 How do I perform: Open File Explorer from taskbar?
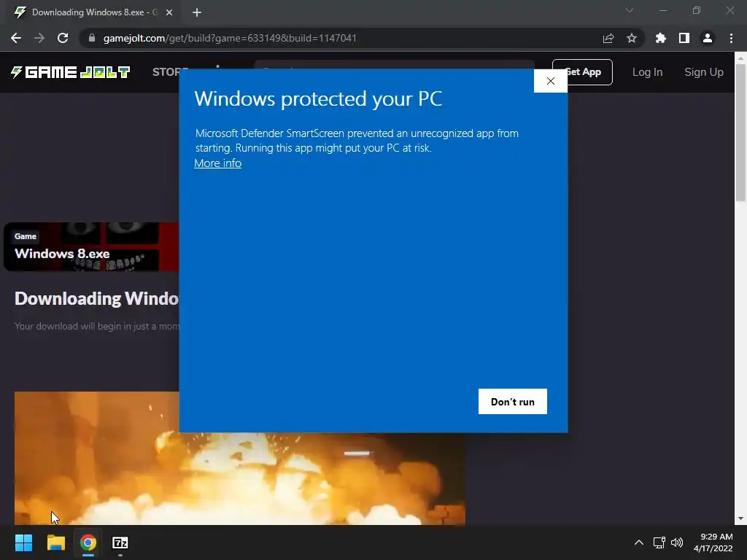click(x=55, y=542)
